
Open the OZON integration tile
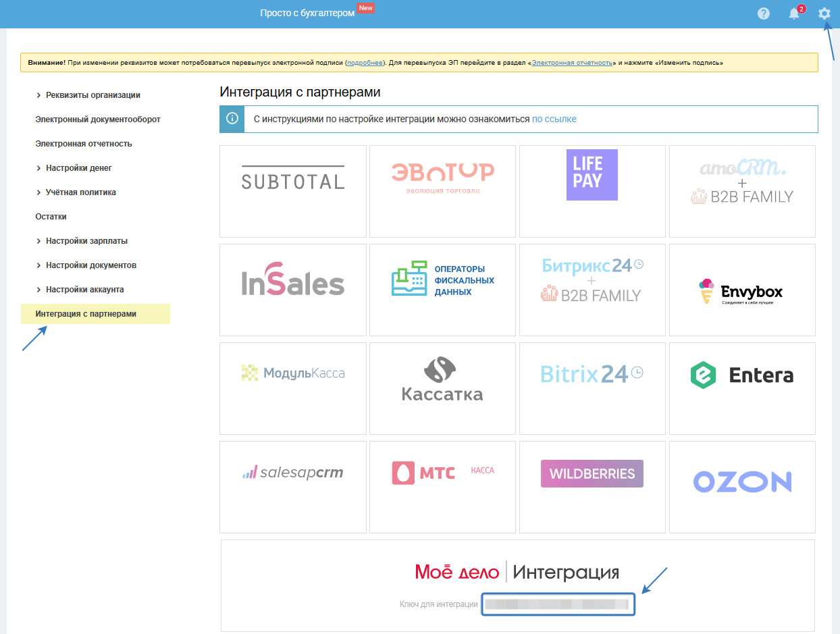742,487
